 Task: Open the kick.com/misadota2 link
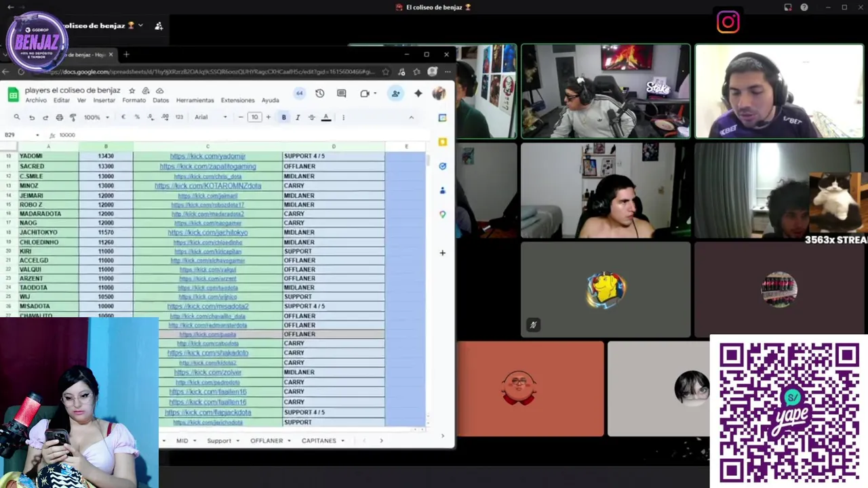[208, 306]
